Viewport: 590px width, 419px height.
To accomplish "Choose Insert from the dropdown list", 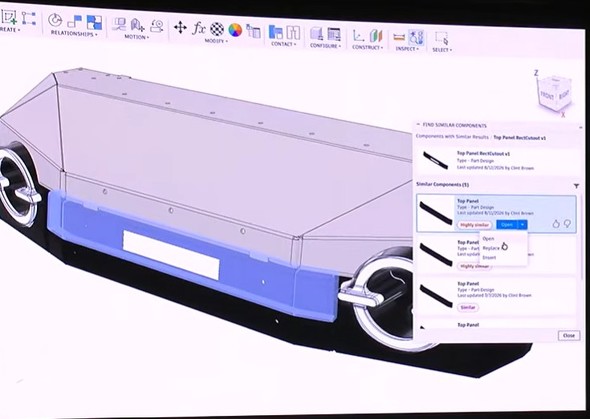I will pos(489,258).
